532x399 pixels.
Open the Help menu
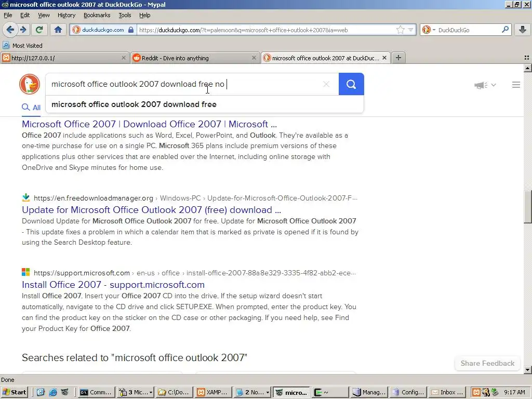(145, 15)
